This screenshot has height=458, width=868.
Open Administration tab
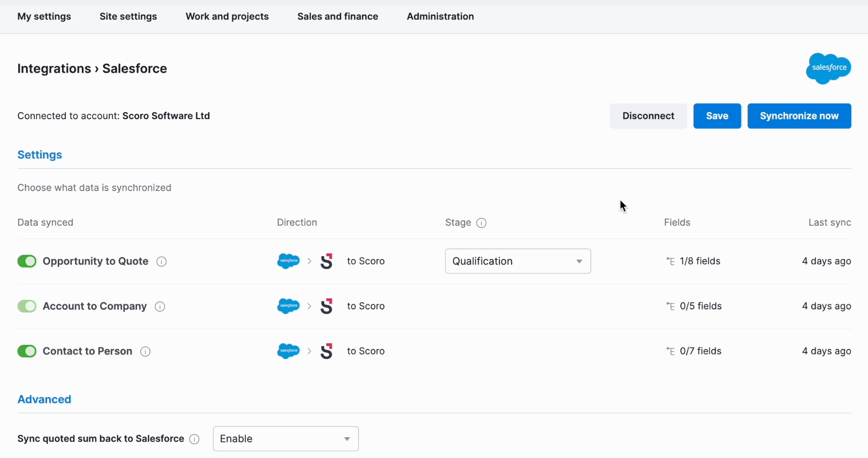[x=440, y=17]
